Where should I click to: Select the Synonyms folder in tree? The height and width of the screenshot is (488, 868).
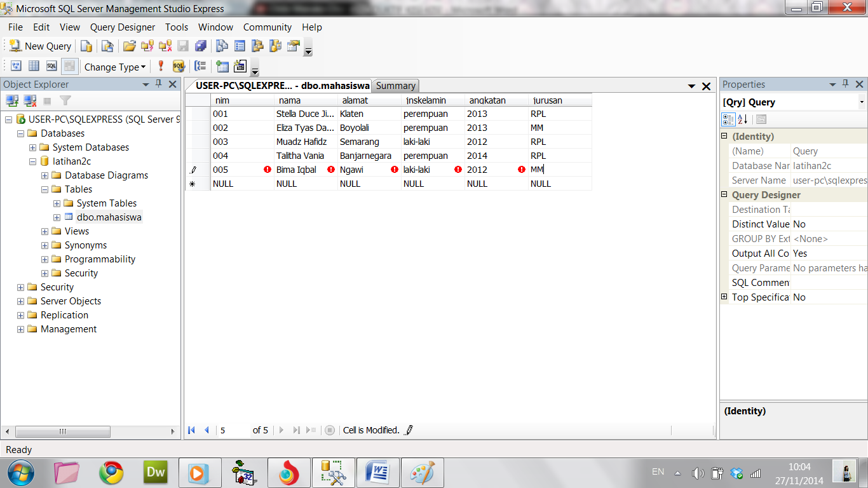tap(86, 245)
